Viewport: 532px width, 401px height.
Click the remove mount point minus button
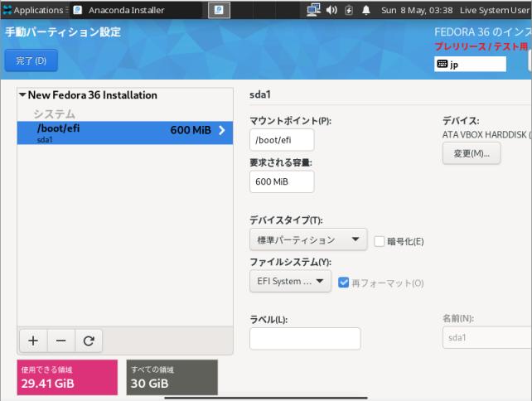61,341
